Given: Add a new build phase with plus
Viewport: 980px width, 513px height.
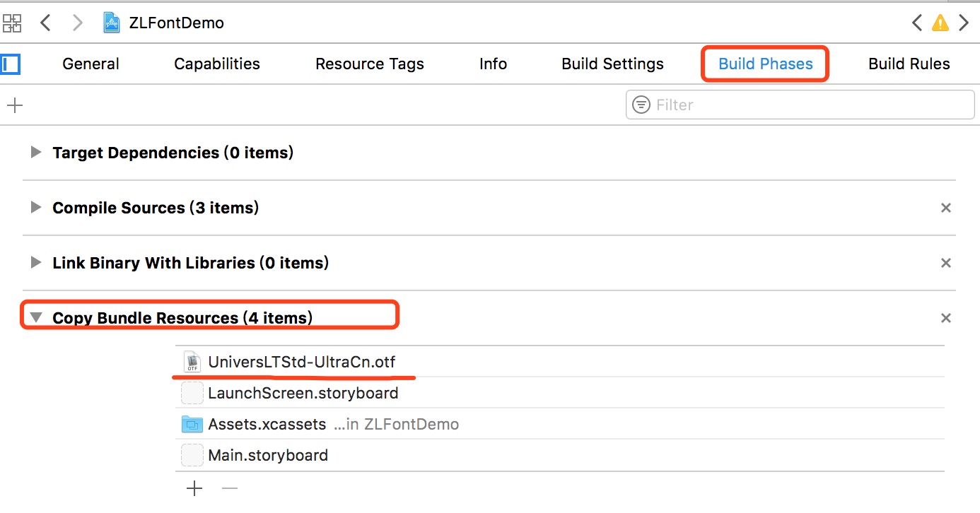Looking at the screenshot, I should tap(15, 105).
